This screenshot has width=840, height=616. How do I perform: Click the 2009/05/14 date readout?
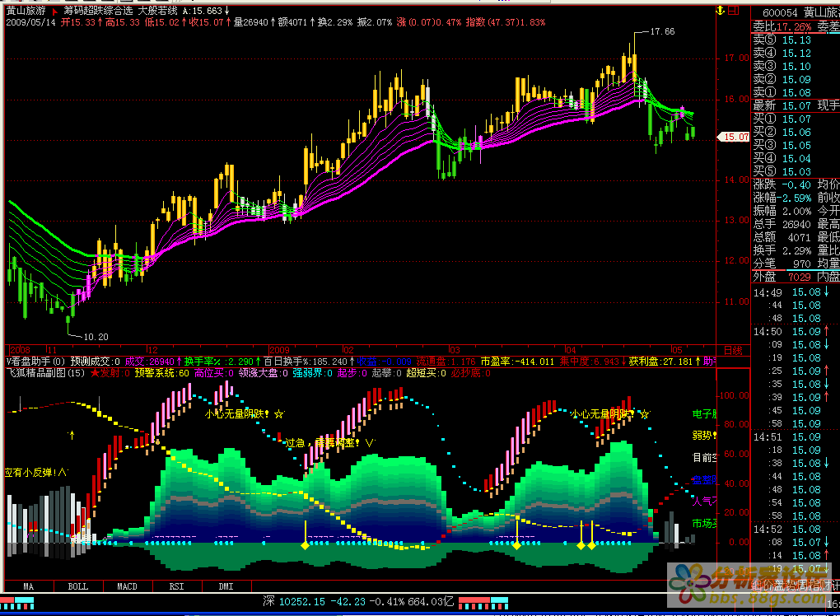tap(30, 22)
